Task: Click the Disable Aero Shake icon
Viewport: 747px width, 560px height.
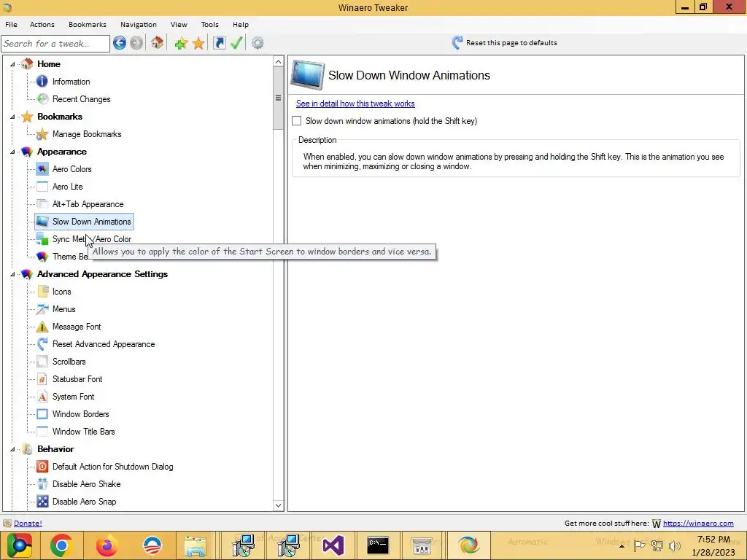Action: click(x=42, y=484)
